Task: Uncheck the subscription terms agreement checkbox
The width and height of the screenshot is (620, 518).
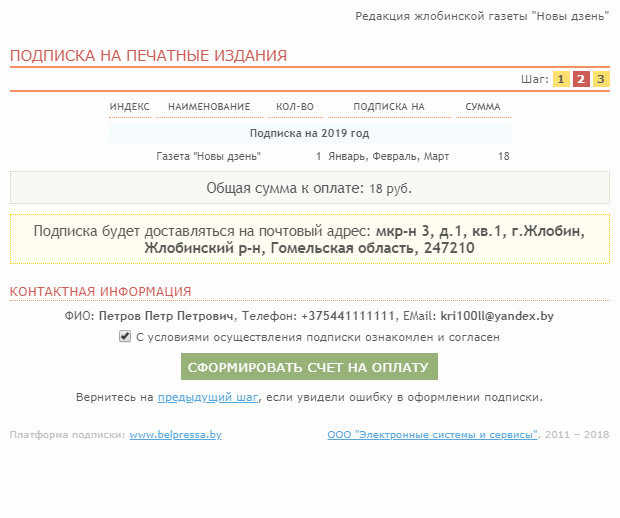Action: (x=125, y=337)
